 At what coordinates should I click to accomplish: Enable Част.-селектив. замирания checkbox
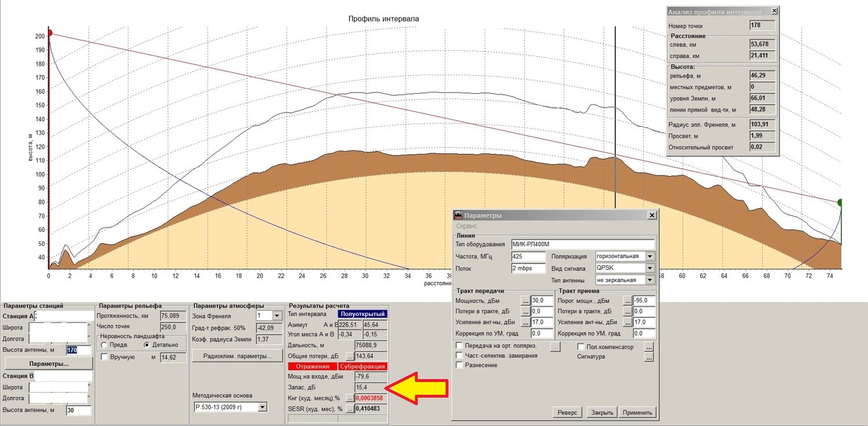coord(459,355)
